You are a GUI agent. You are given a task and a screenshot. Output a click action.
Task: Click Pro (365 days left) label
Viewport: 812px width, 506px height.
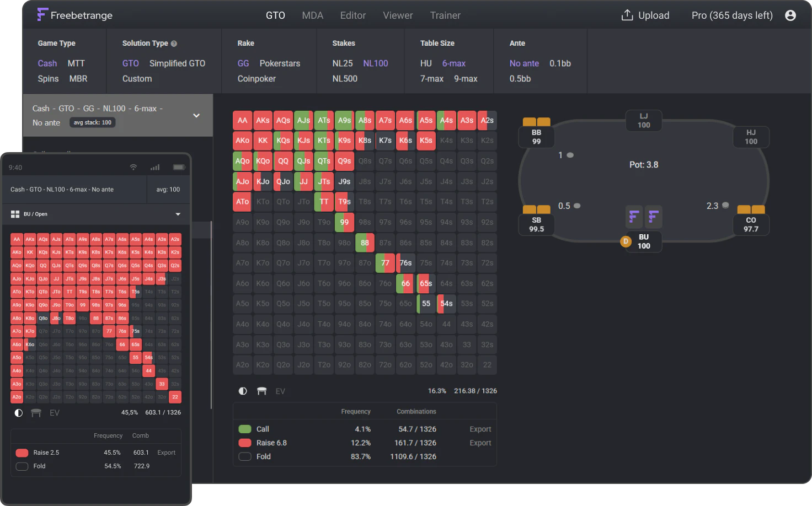(732, 15)
